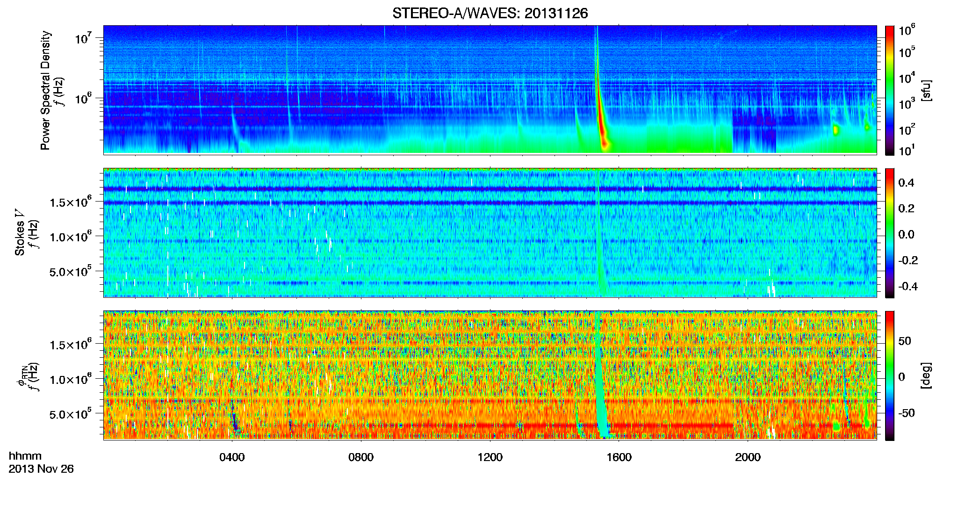Click the 10^7 tick label on the top panel

[x=83, y=38]
